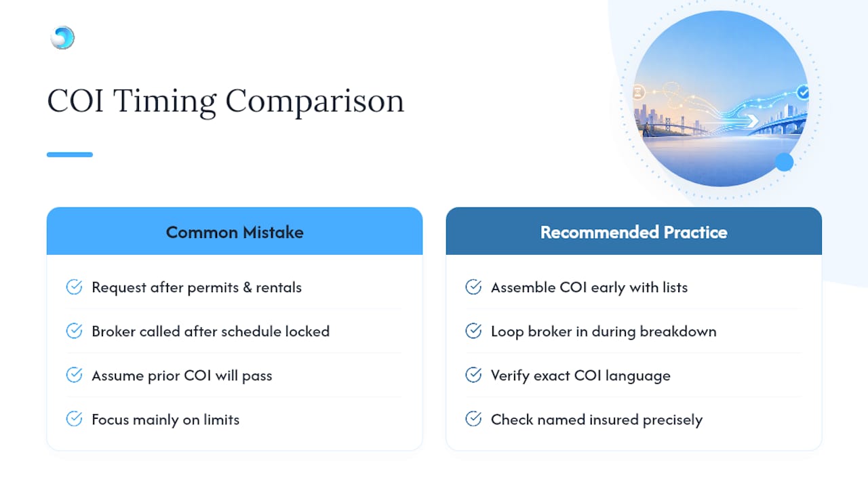The height and width of the screenshot is (488, 868).
Task: Click the COI Timing Comparison title
Action: coord(226,102)
